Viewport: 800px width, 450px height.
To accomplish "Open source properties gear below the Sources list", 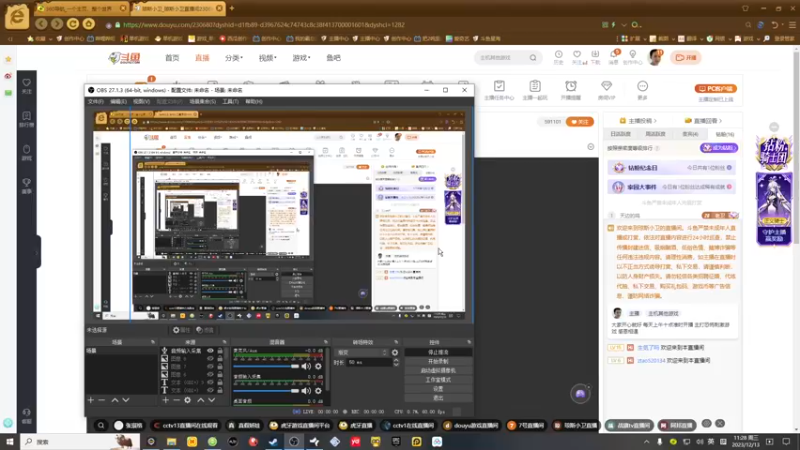I will 187,401.
